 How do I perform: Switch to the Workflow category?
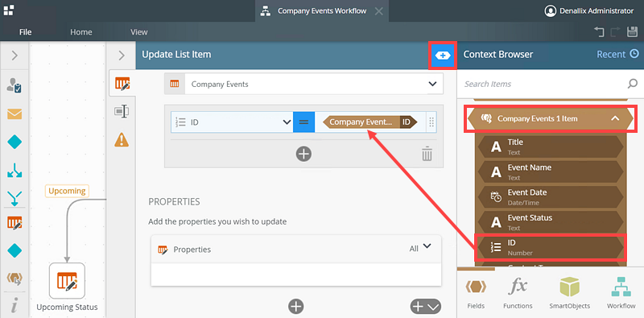621,294
